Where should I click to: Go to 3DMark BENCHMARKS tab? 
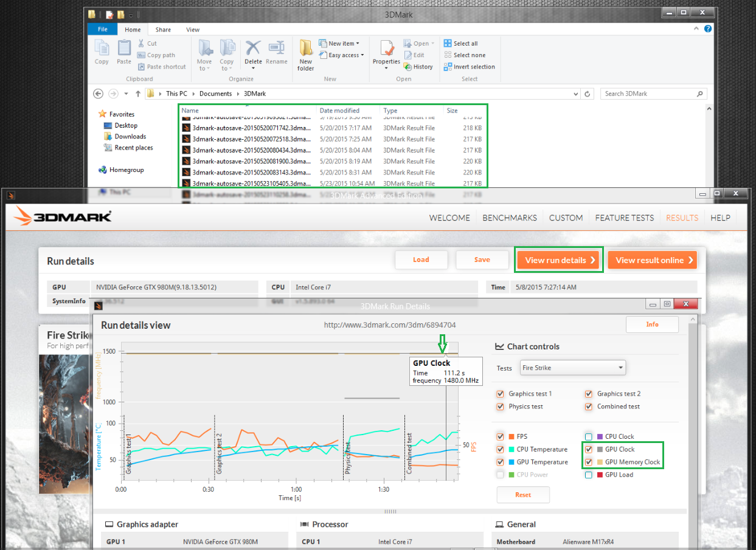[510, 218]
